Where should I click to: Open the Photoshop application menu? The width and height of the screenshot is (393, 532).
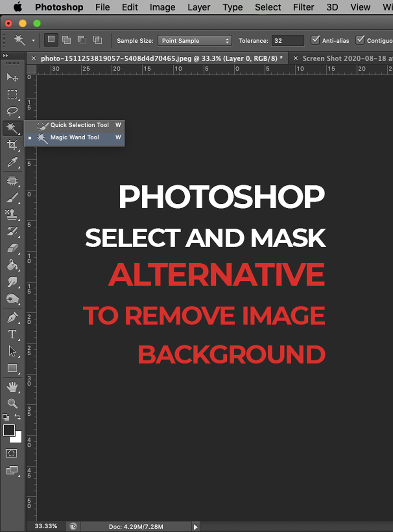[x=59, y=7]
